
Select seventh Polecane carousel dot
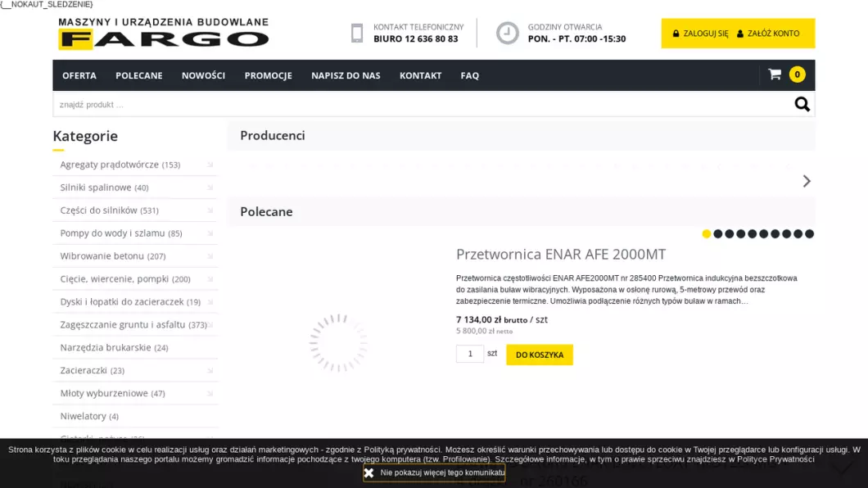[775, 234]
